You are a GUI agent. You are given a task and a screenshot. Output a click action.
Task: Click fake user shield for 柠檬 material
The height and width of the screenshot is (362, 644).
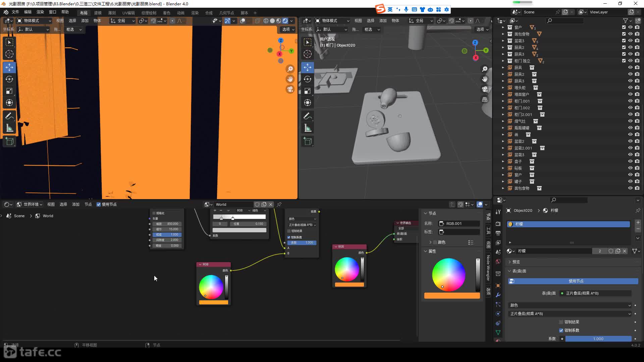click(611, 251)
